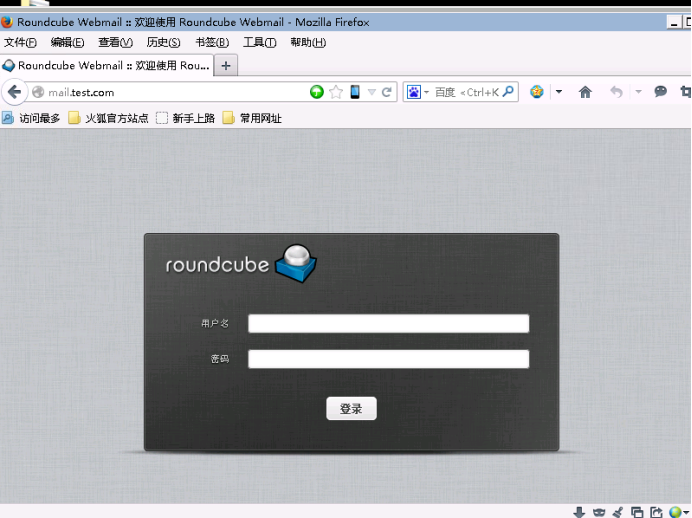
Task: Click the share arrow status bar icon
Action: coord(656,512)
